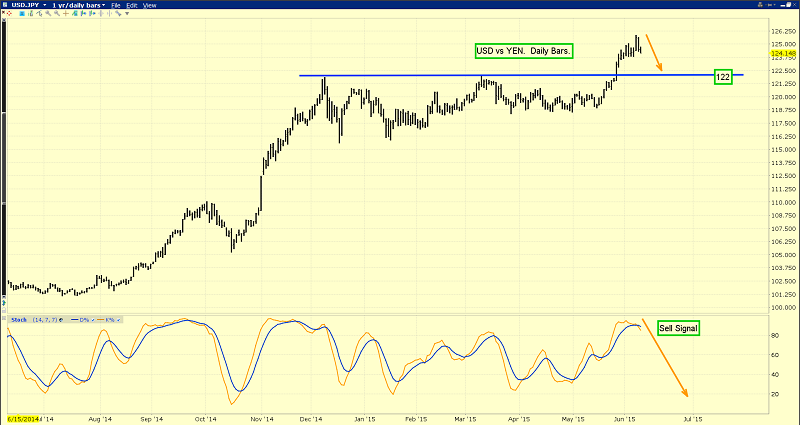Viewport: 800px width, 425px height.
Task: Open the USD.JPY symbol dropdown
Action: pos(31,6)
